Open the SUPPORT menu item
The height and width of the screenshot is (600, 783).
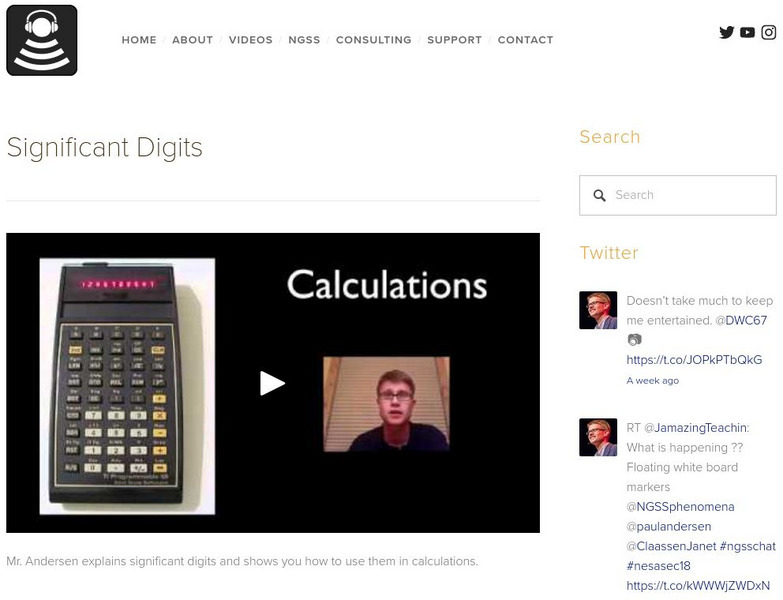click(454, 40)
